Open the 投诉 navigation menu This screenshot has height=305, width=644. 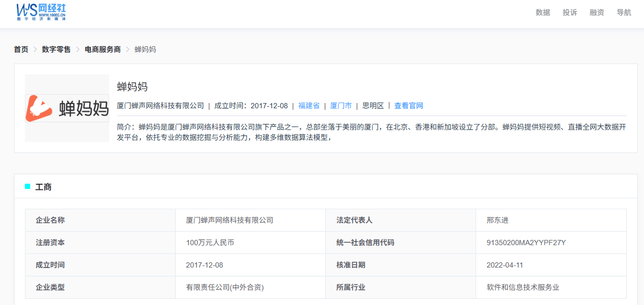click(570, 12)
